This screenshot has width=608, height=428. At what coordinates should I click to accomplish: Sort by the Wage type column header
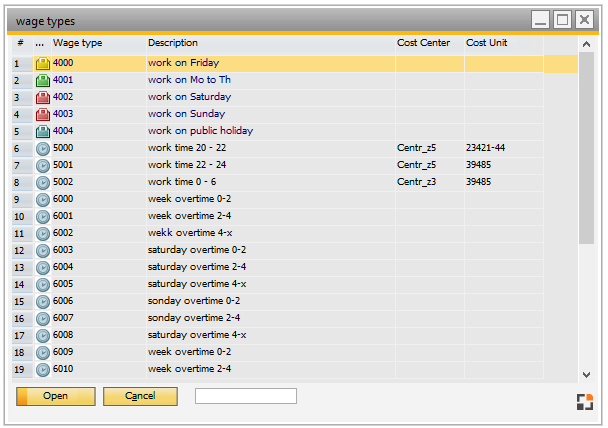[77, 44]
